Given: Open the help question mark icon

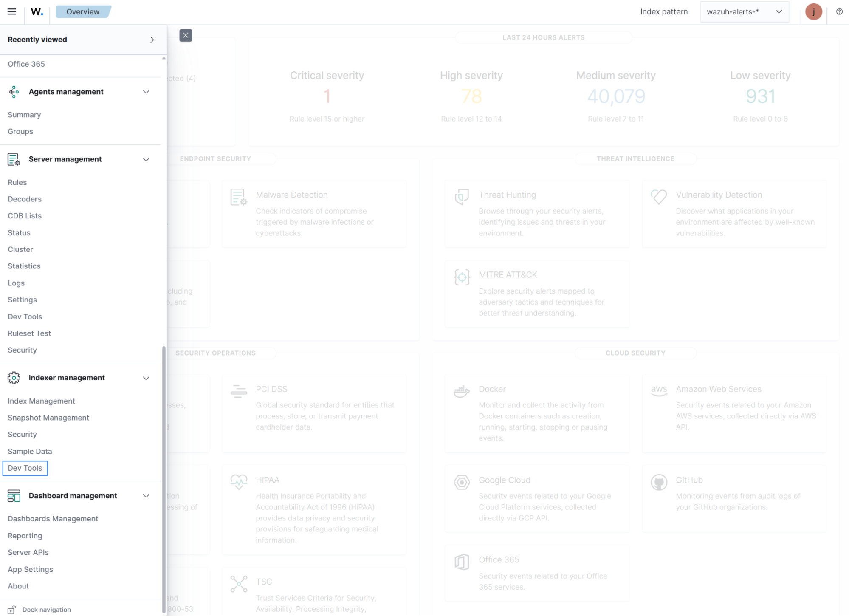Looking at the screenshot, I should click(x=839, y=11).
